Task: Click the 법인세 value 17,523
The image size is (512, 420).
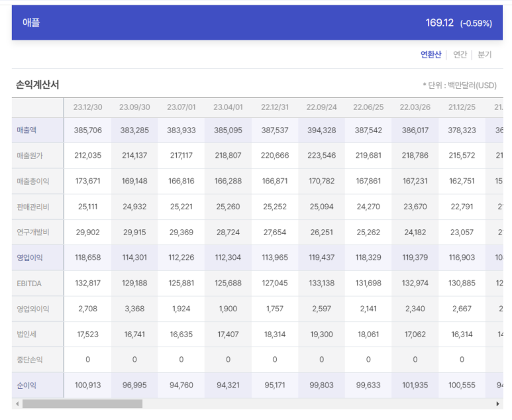Action: (x=88, y=335)
